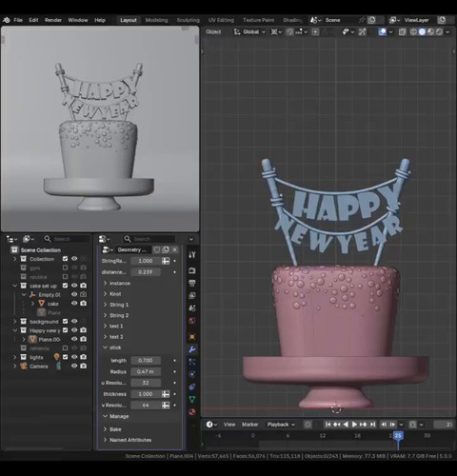Open the Render properties tab icon
The width and height of the screenshot is (457, 476).
point(192,270)
